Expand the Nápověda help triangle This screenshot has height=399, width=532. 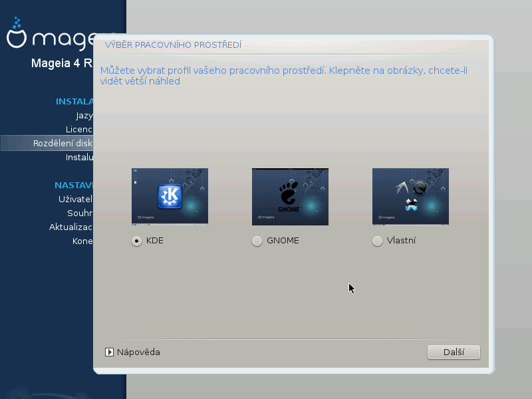coord(109,352)
